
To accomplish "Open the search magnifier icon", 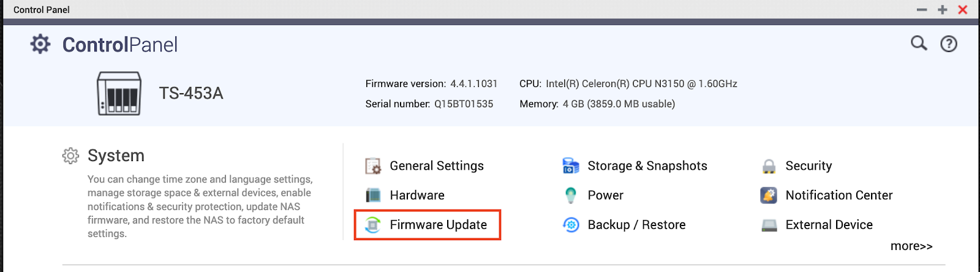I will tap(919, 43).
